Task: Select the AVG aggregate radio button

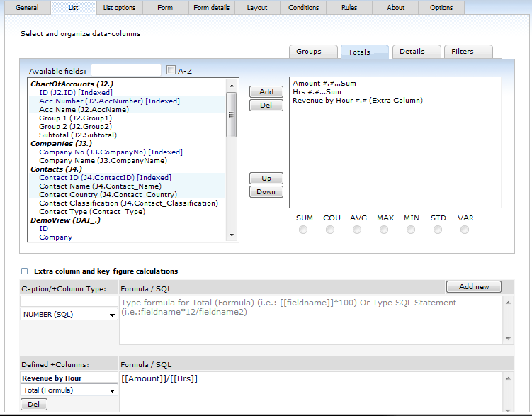Action: point(357,230)
